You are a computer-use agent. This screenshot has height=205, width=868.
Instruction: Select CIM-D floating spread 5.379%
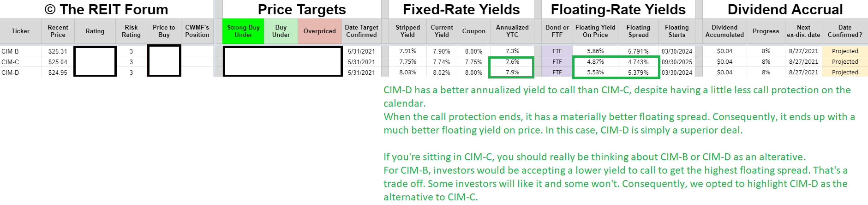(x=638, y=72)
